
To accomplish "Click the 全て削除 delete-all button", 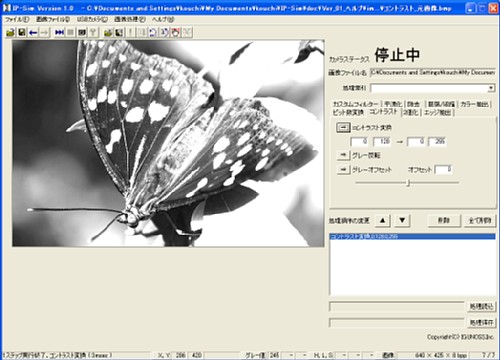I will pos(480,220).
